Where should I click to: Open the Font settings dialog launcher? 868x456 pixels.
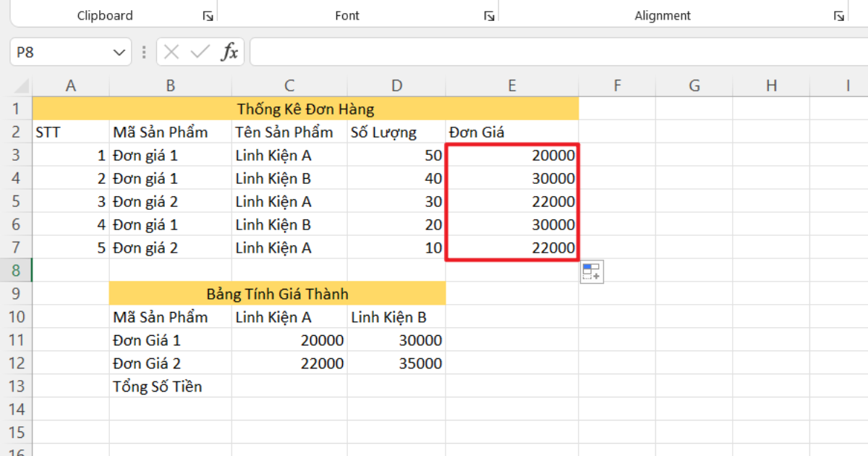pyautogui.click(x=489, y=16)
